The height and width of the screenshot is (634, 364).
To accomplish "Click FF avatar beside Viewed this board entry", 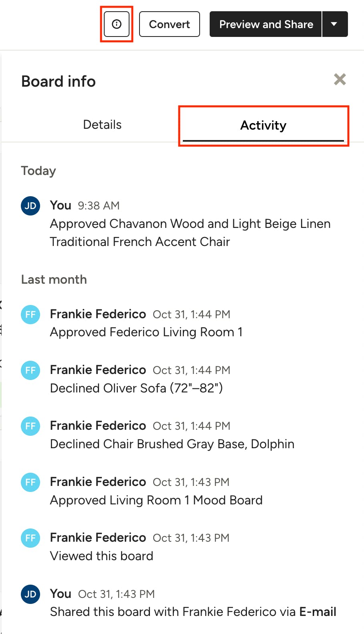I will 30,538.
